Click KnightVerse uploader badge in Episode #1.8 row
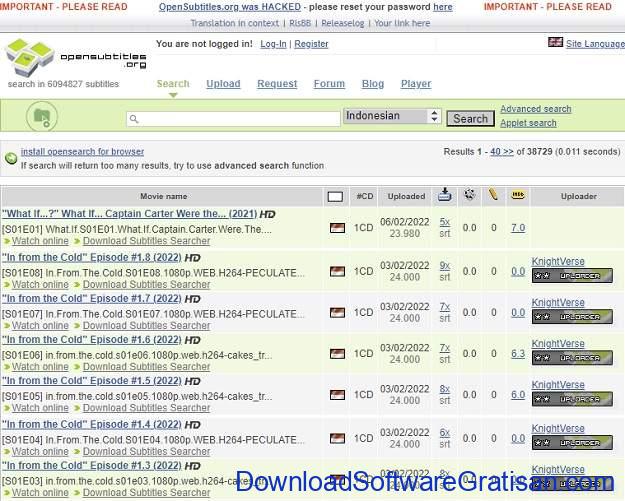 (572, 276)
